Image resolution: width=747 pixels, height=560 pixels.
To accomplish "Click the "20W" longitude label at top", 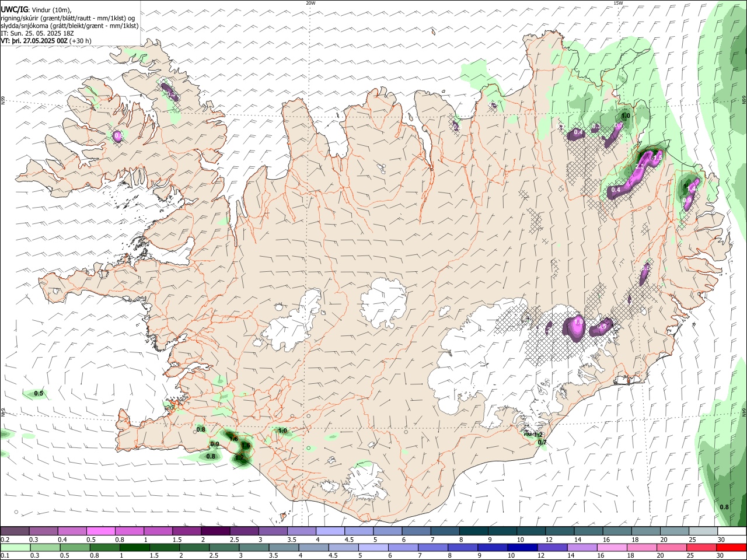I will [x=310, y=3].
